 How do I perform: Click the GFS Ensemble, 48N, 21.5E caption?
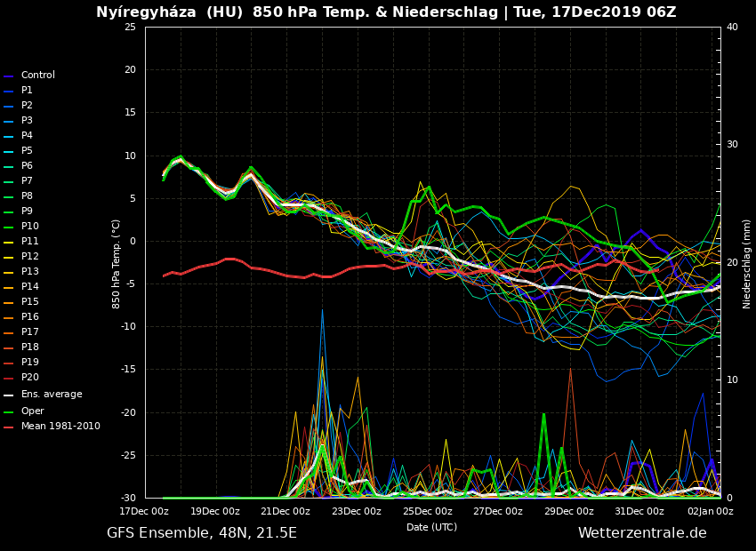point(202,533)
